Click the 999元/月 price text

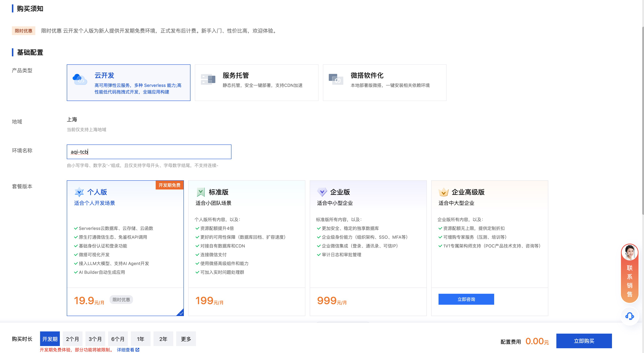[x=332, y=301]
